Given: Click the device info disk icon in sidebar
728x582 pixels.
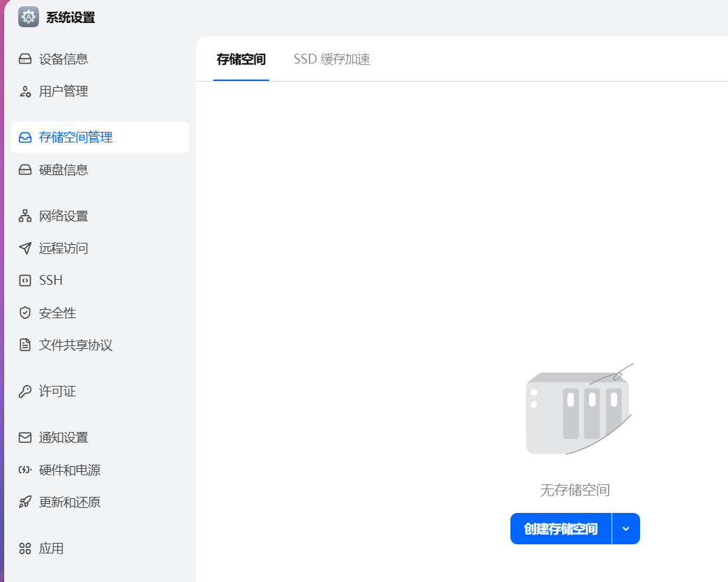Looking at the screenshot, I should 24,59.
